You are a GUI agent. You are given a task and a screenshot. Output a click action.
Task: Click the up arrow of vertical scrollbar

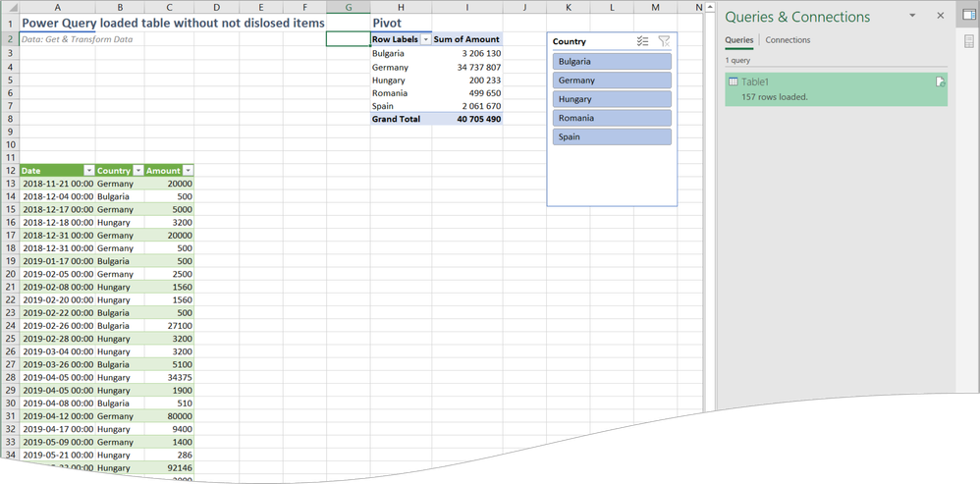[x=709, y=8]
